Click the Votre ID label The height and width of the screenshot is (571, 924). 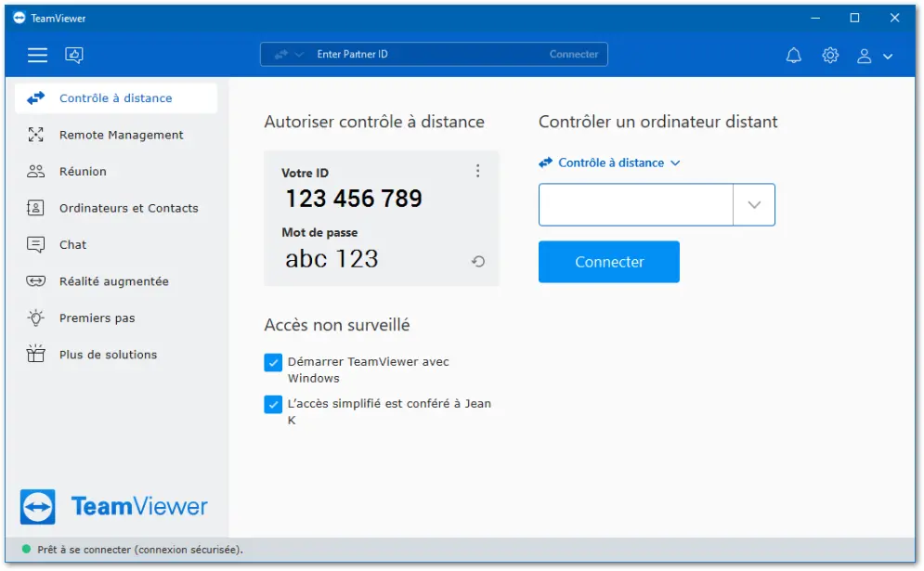[x=305, y=174]
